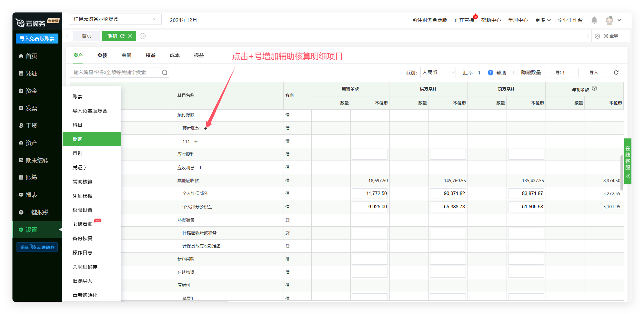The width and height of the screenshot is (644, 314).
Task: Click the plus icon next to 应收利息
Action: coord(200,168)
